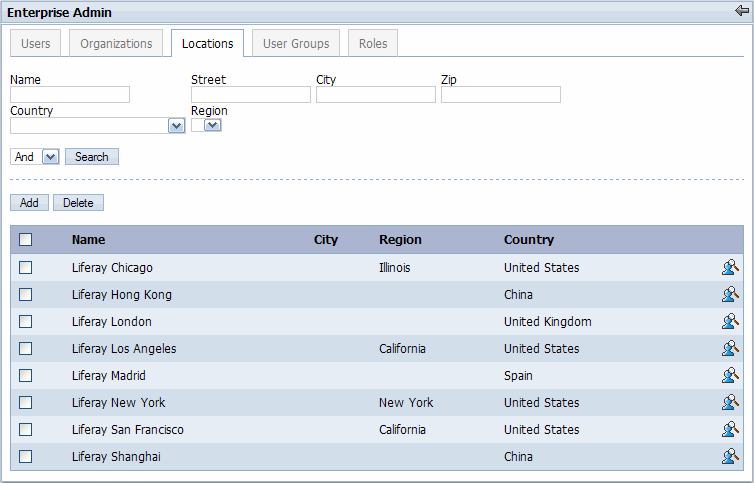Click the action icon for Liferay Los Angeles
This screenshot has width=754, height=483.
[x=730, y=348]
